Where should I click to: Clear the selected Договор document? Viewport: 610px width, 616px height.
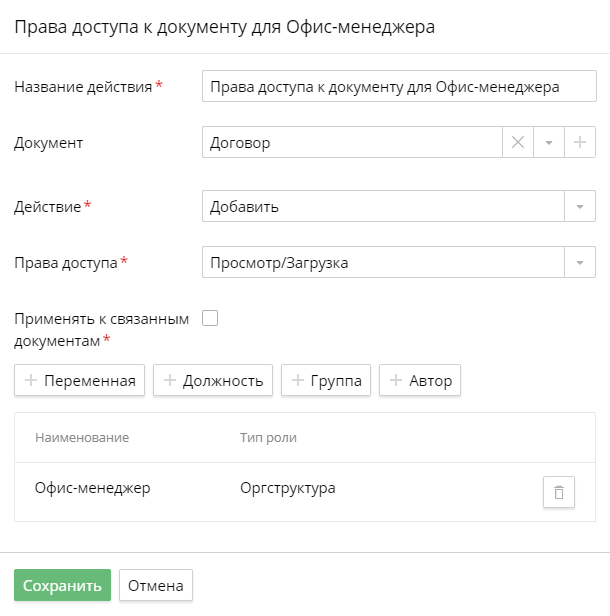518,142
